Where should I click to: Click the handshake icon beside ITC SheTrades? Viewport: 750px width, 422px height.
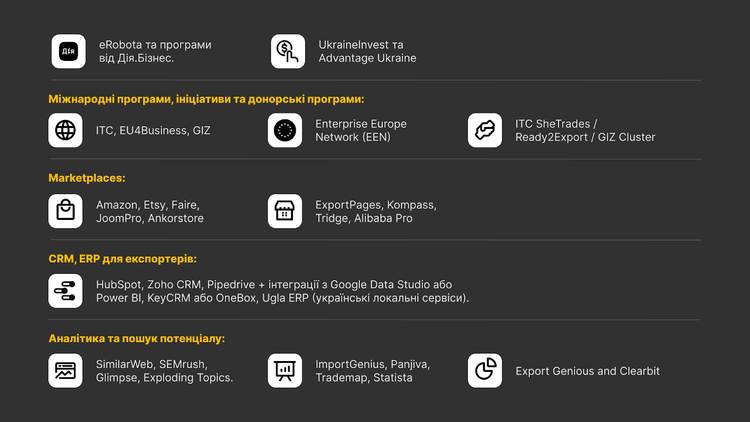[485, 130]
